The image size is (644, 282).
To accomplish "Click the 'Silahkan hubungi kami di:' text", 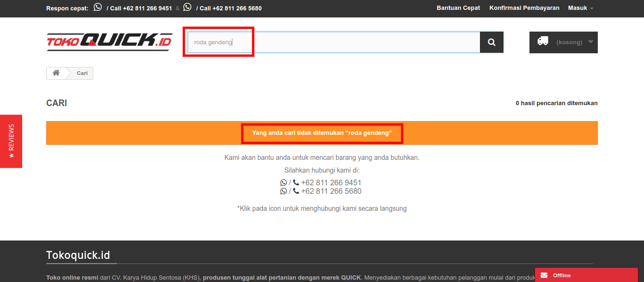I will click(x=322, y=170).
